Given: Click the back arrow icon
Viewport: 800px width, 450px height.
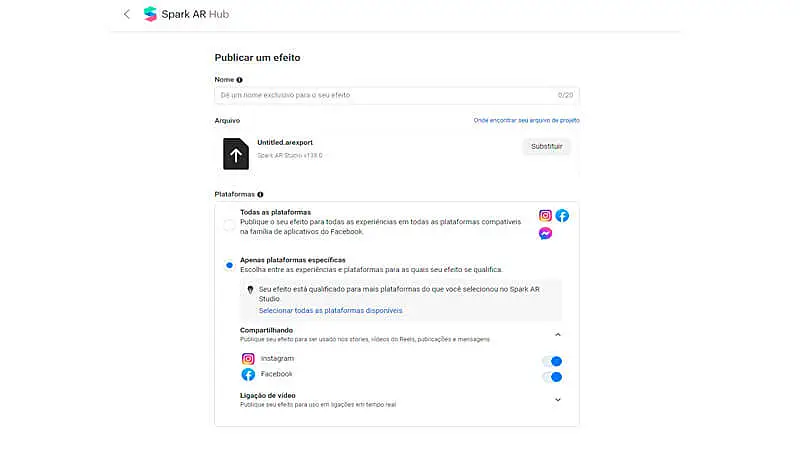Looking at the screenshot, I should [x=127, y=14].
